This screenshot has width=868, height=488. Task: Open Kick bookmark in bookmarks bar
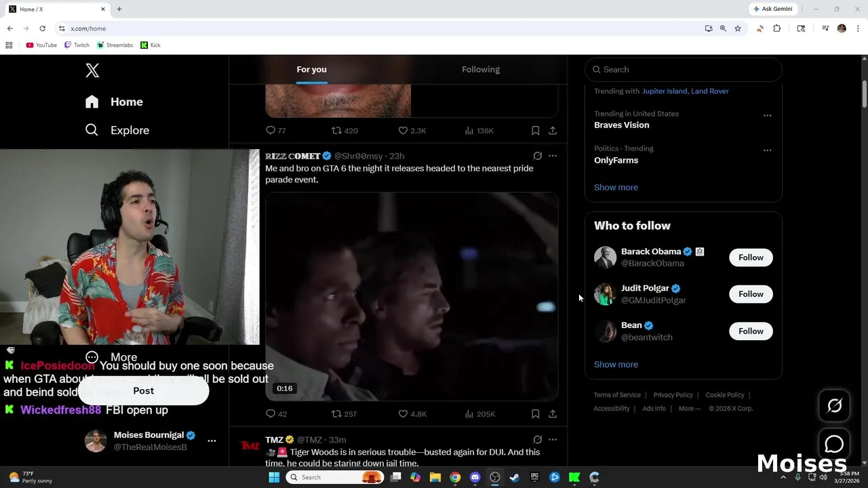(151, 45)
